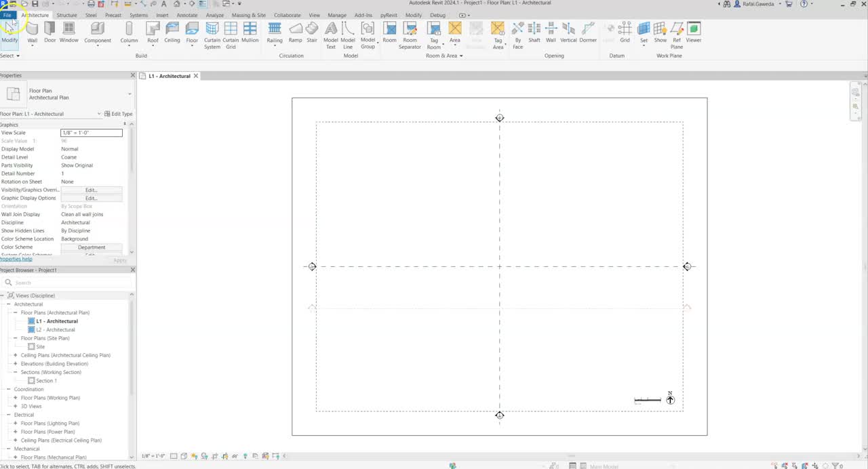This screenshot has width=868, height=469.
Task: Expand the 3D Views node
Action: [x=16, y=406]
